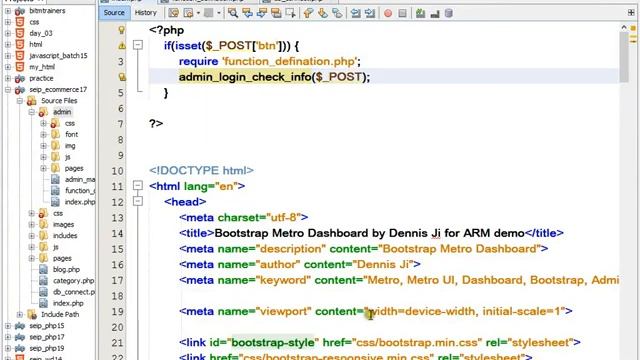Expand the day_03 project node
This screenshot has height=360, width=640.
pyautogui.click(x=8, y=33)
